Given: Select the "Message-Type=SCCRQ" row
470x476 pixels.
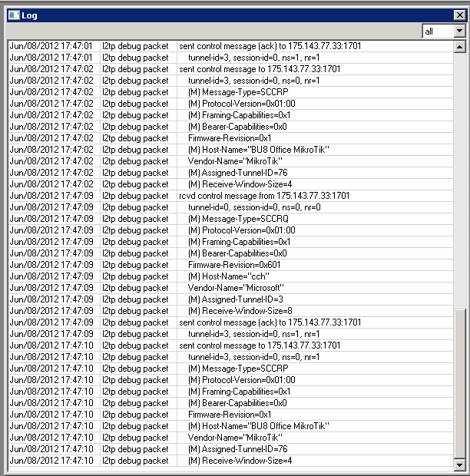Looking at the screenshot, I should coord(230,219).
